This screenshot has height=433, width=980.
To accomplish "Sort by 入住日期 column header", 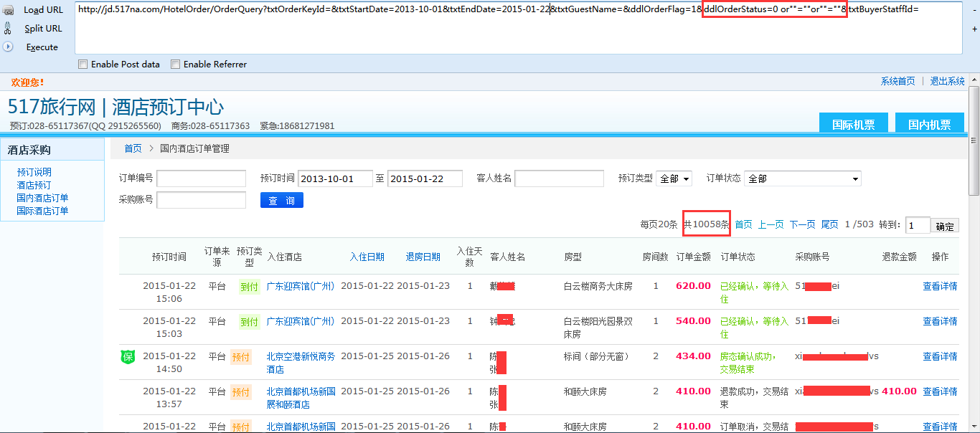I will (367, 257).
